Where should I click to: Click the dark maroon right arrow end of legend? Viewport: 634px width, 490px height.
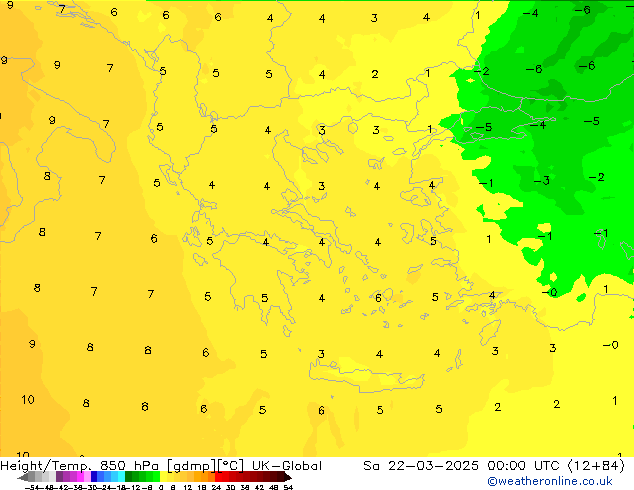288,477
